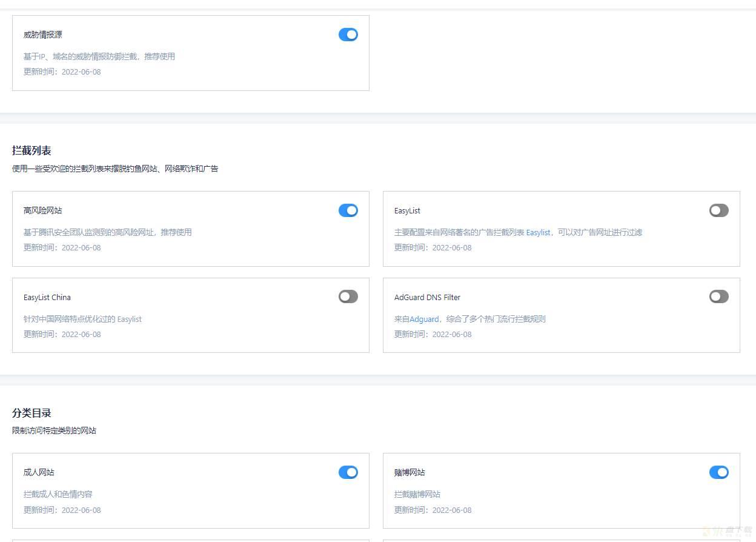The image size is (756, 542).
Task: Click 拦截成人和色情内容 description
Action: pos(58,494)
